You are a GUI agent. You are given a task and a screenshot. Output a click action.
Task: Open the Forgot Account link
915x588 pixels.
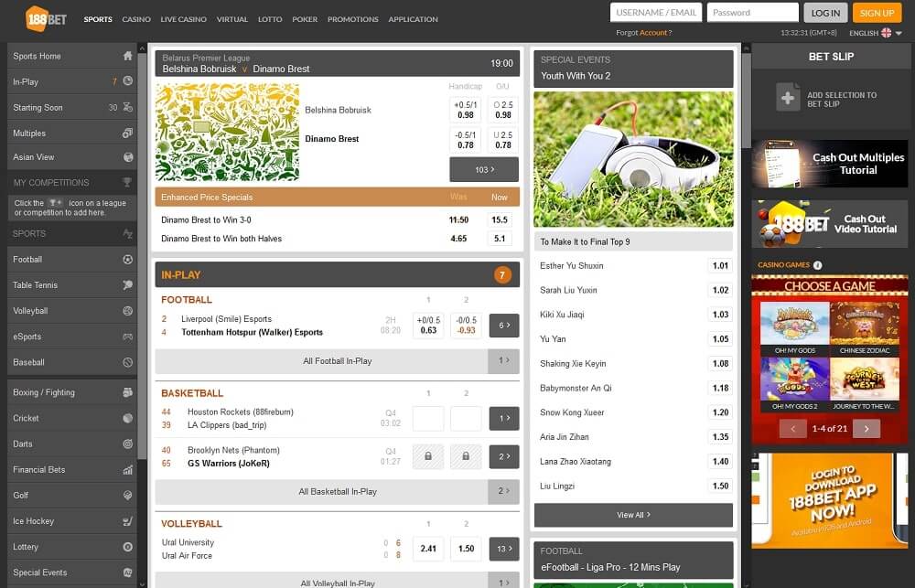tap(655, 30)
